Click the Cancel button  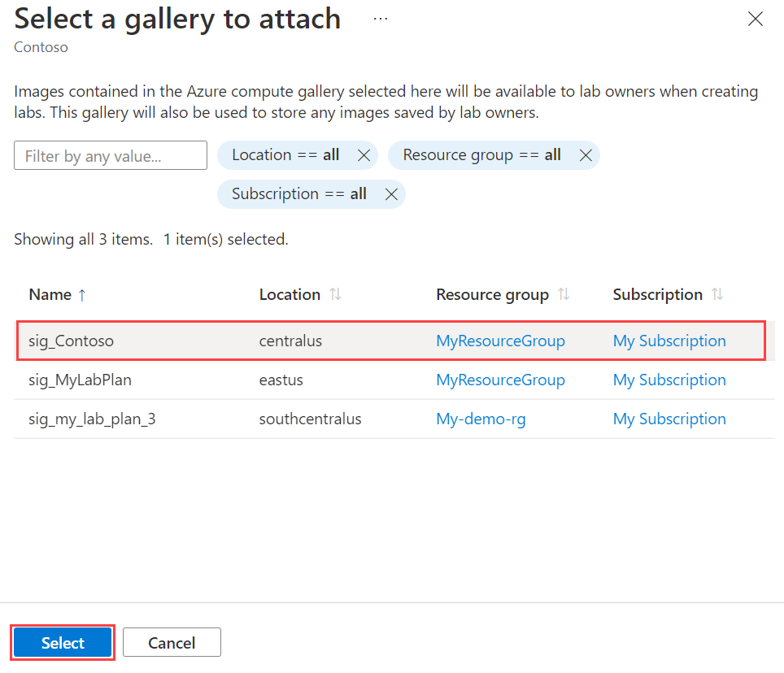tap(172, 642)
